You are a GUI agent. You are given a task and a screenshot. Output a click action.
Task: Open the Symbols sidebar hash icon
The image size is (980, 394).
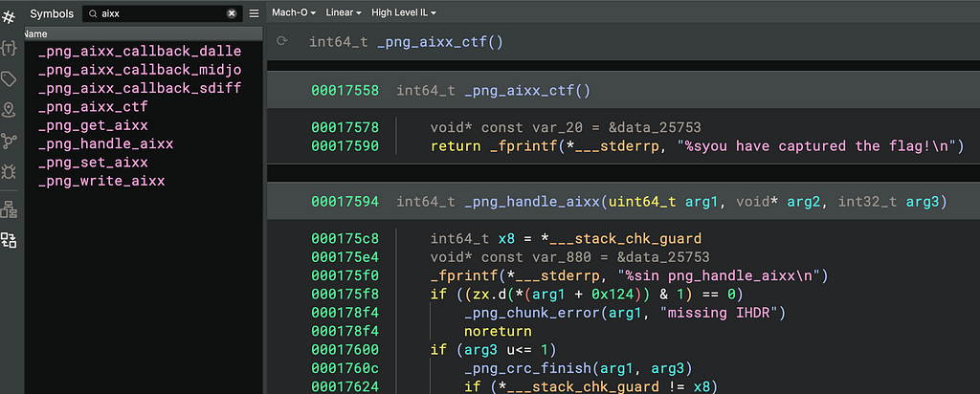pyautogui.click(x=9, y=17)
